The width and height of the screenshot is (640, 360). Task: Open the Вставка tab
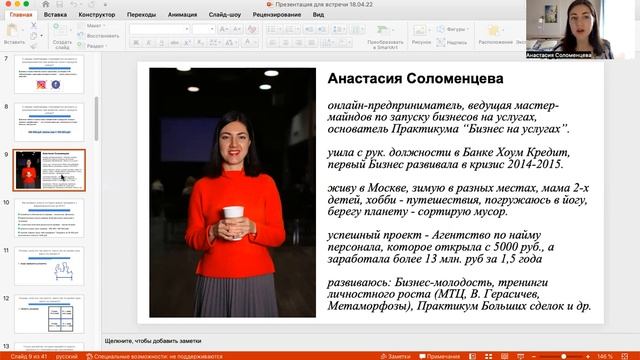point(55,15)
